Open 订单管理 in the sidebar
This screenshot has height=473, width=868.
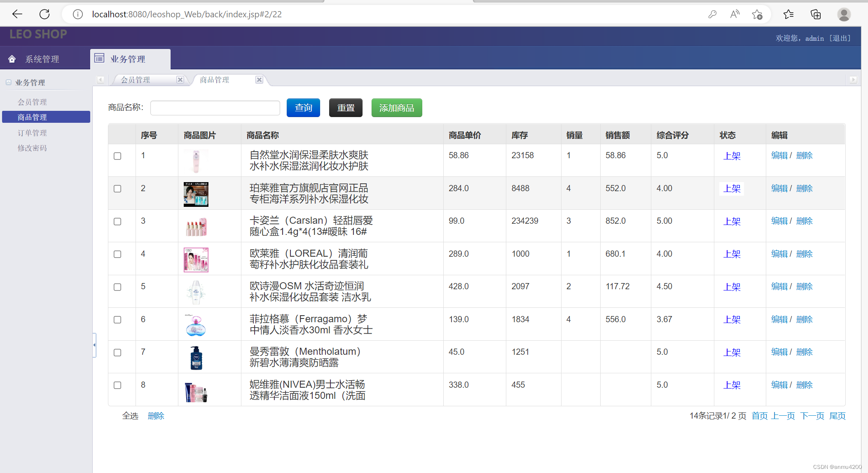pyautogui.click(x=32, y=133)
